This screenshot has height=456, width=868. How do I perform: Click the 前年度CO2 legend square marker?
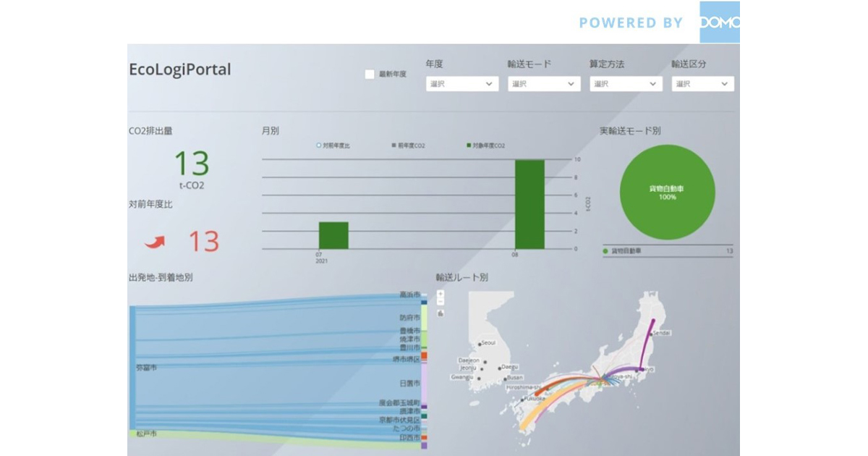click(393, 145)
